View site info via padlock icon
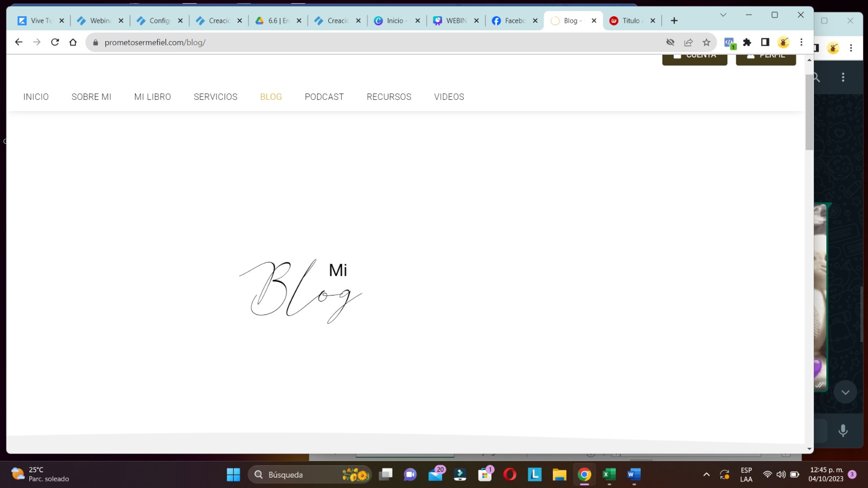This screenshot has height=488, width=868. 95,42
